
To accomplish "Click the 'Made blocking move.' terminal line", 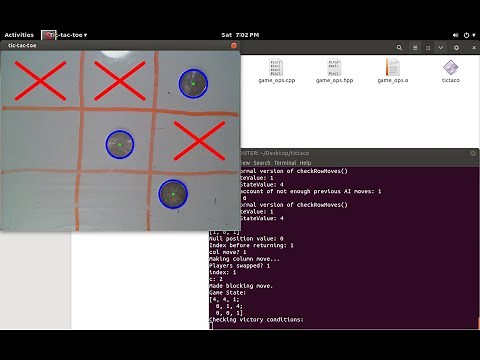I will 241,286.
